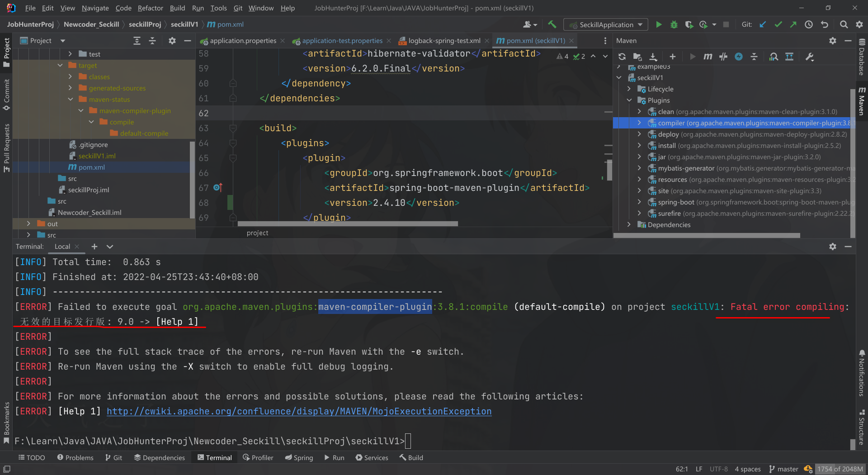The height and width of the screenshot is (475, 868).
Task: Expand the mybatis-generator plugin node
Action: point(639,168)
